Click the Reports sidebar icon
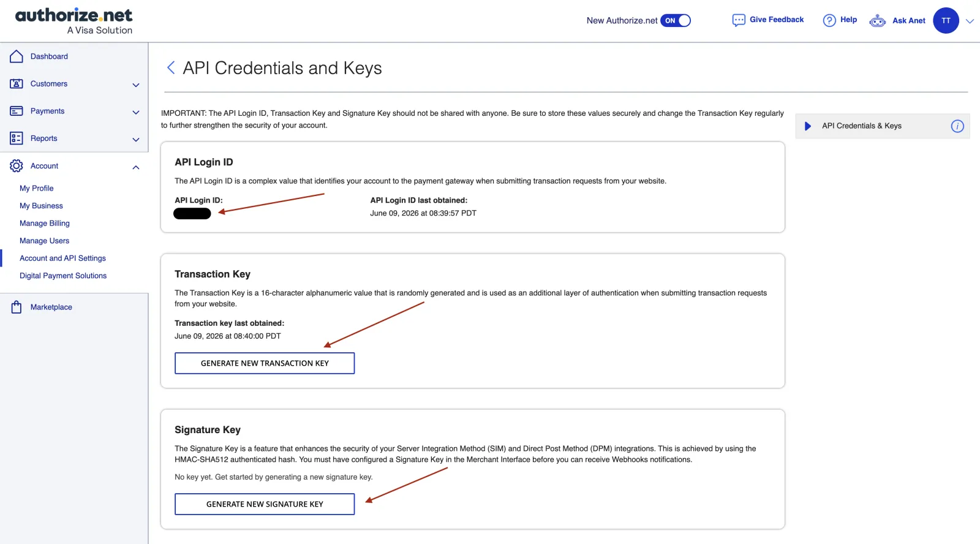 17,138
